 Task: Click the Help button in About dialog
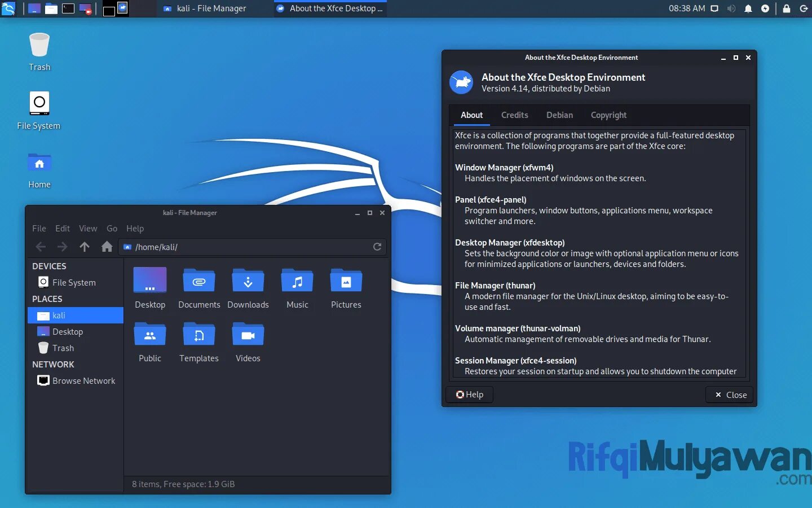pos(470,395)
